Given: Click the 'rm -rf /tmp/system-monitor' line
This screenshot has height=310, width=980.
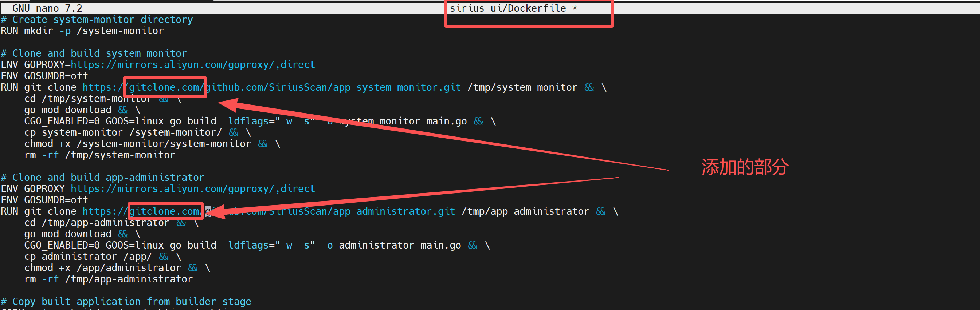Looking at the screenshot, I should 100,155.
